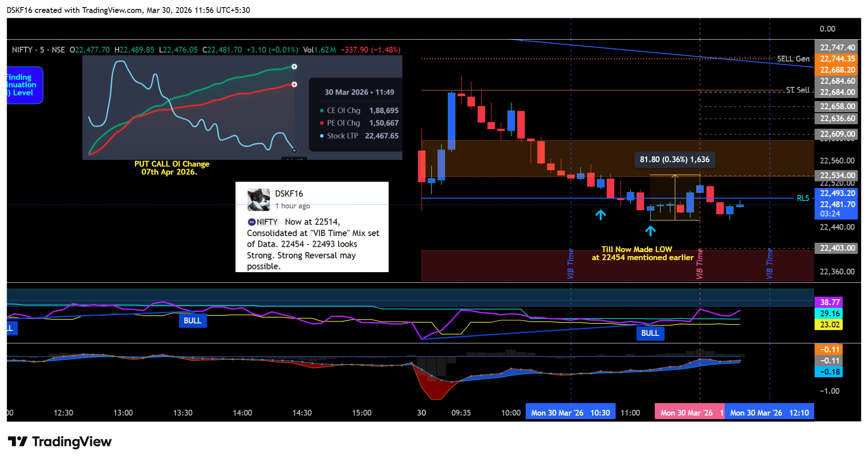Click the 03:24 candle countdown timer
The width and height of the screenshot is (868, 461).
pyautogui.click(x=830, y=214)
